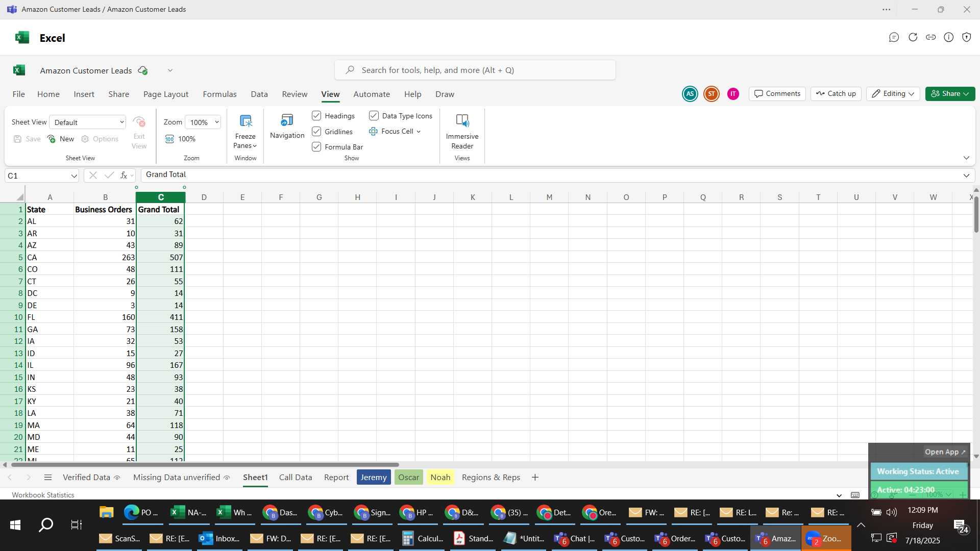Click the Select All corner triangle
Image resolution: width=980 pixels, height=551 pixels.
(19, 197)
